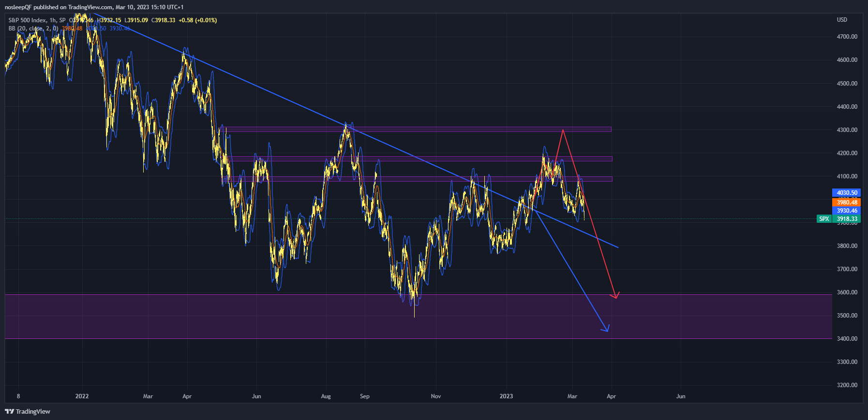Screen dimensions: 868x420
Task: Click the 4500.00 price axis label
Action: [847, 84]
